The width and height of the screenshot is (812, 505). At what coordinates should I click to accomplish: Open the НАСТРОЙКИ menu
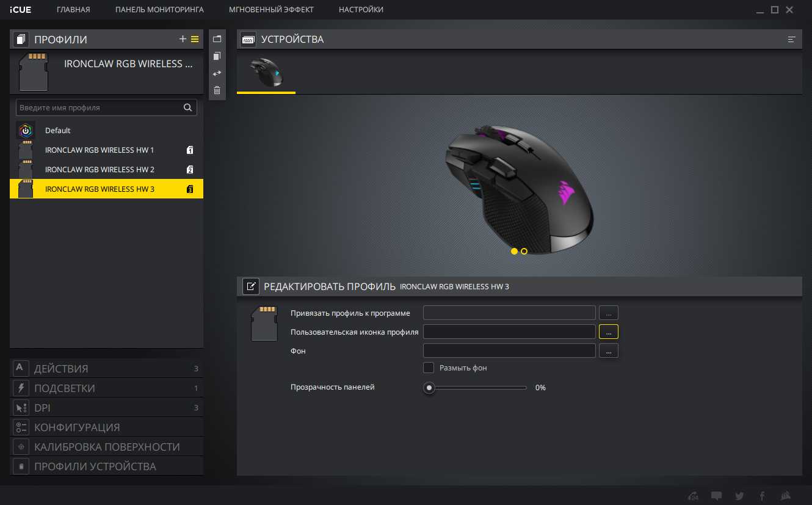coord(361,10)
